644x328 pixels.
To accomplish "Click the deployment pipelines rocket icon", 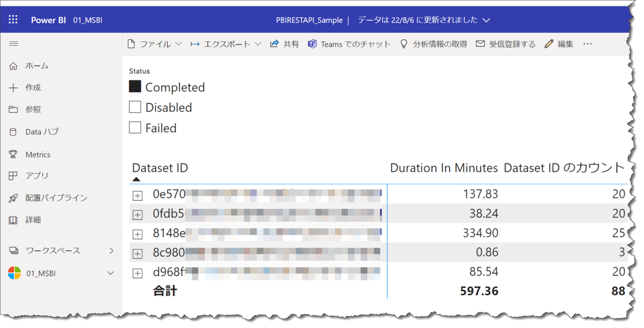I will tap(13, 198).
